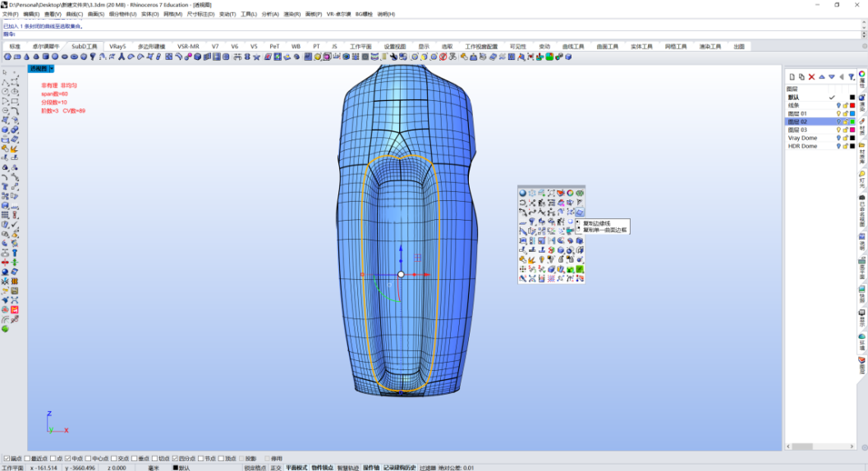The image size is (868, 471).
Task: Click globe icon in floating tool palette
Action: point(522,193)
